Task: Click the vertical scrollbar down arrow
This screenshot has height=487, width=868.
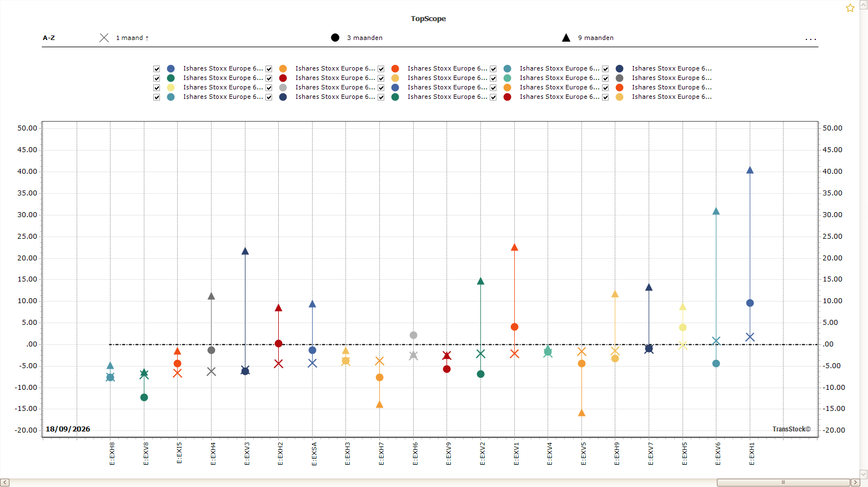Action: [x=864, y=474]
